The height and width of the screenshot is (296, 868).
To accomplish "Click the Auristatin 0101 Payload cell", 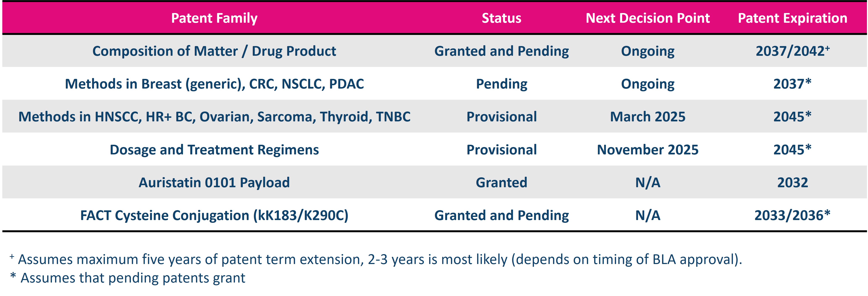I will pos(214,183).
